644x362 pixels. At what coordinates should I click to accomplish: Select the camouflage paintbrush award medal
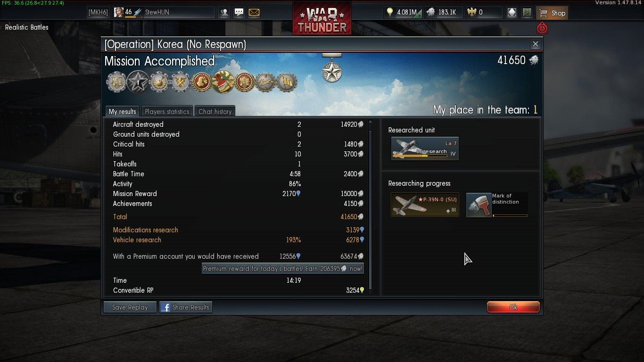pyautogui.click(x=224, y=82)
